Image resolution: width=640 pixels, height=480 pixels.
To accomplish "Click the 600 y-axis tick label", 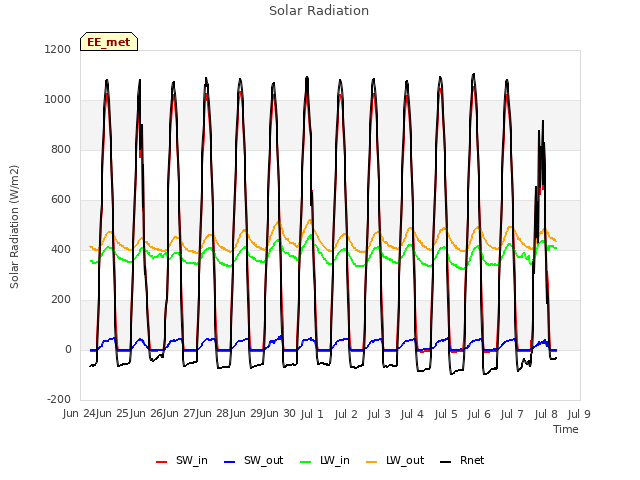I will [61, 200].
